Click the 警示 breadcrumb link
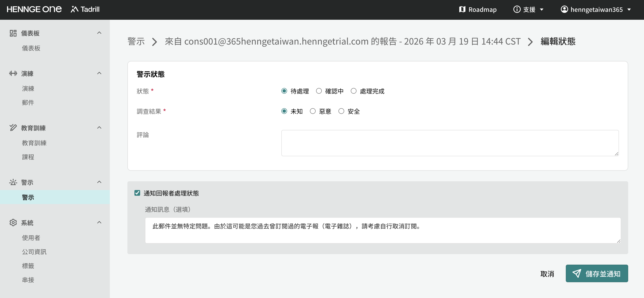Image resolution: width=644 pixels, height=298 pixels. (x=136, y=41)
